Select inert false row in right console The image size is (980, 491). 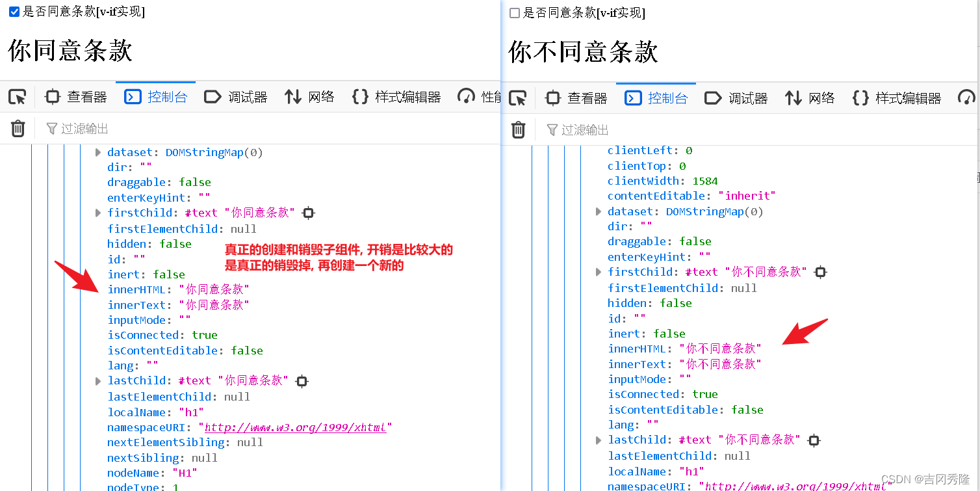[x=647, y=334]
